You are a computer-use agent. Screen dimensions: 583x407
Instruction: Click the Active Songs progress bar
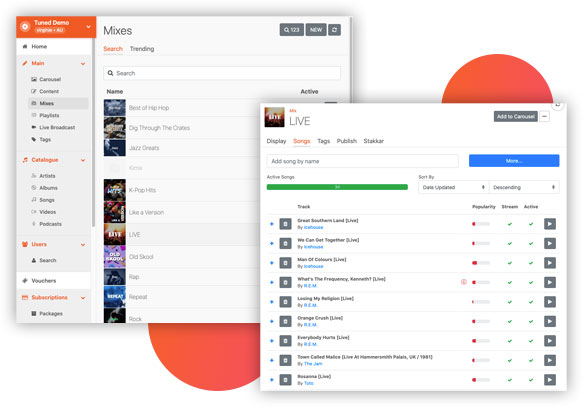point(337,187)
